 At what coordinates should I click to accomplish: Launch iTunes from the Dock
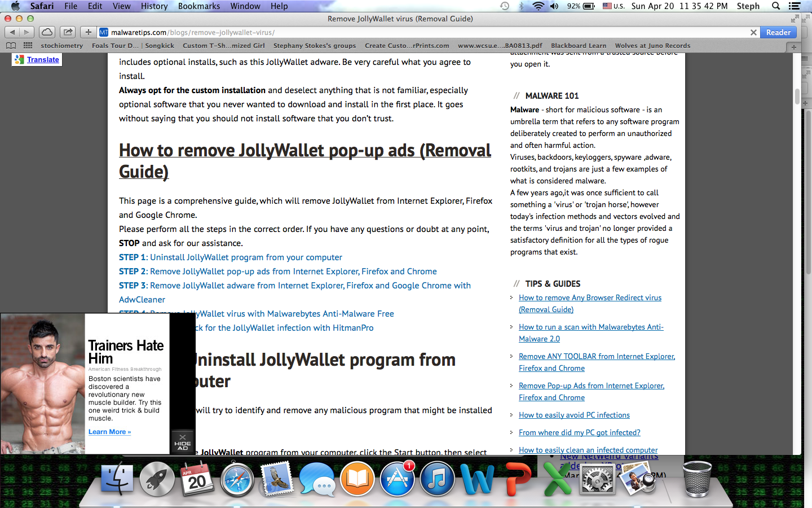click(437, 479)
